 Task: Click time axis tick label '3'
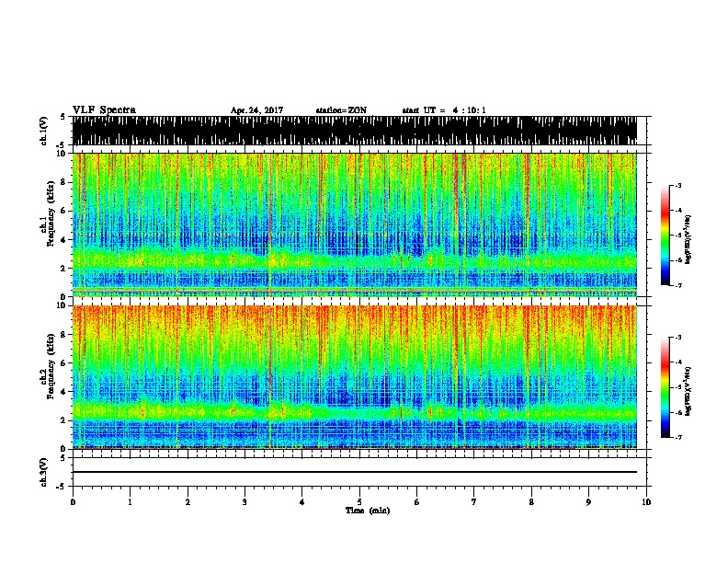tap(245, 502)
